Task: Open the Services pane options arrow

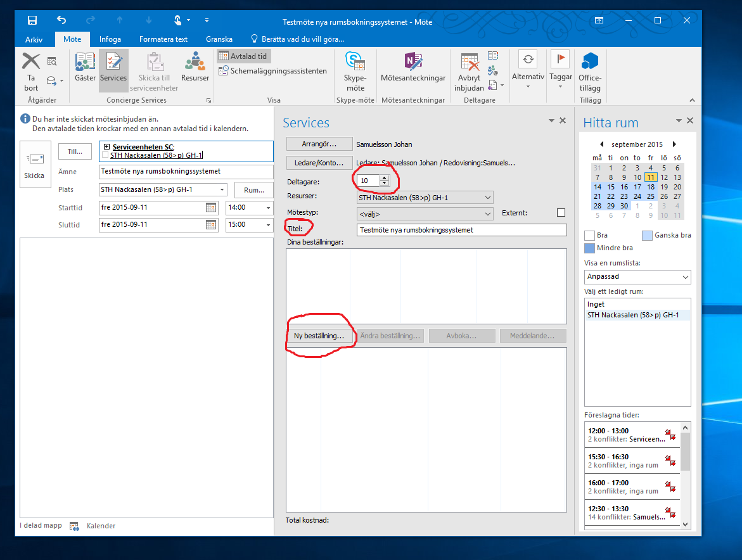Action: (x=551, y=120)
